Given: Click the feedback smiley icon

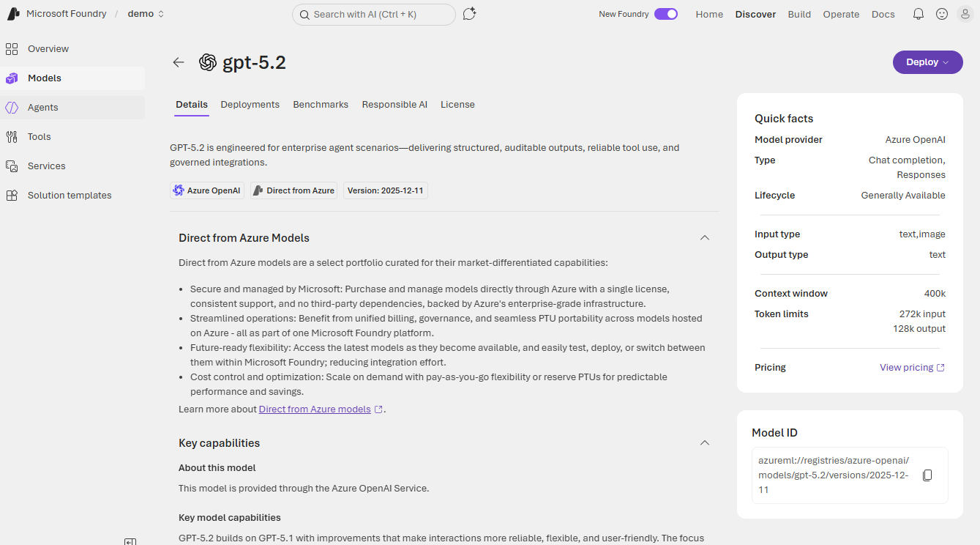Looking at the screenshot, I should [942, 14].
